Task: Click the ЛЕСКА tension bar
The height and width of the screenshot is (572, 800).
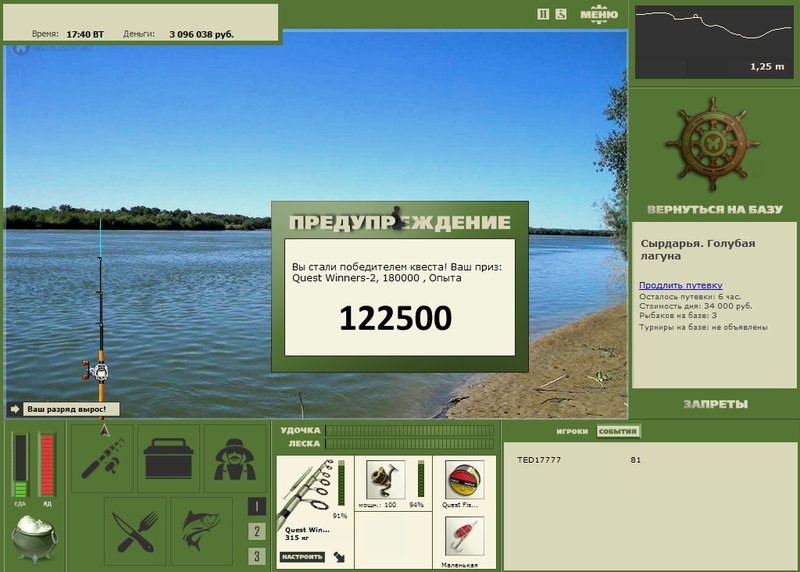Action: pos(409,444)
